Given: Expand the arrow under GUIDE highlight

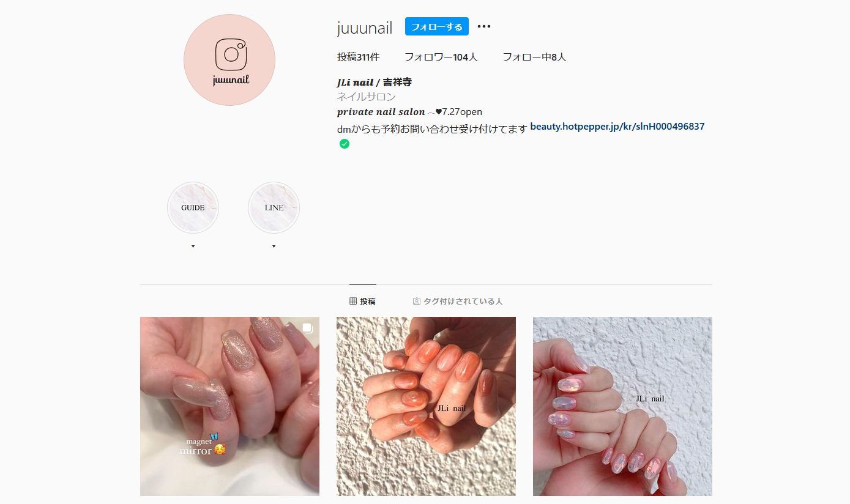Looking at the screenshot, I should [193, 246].
